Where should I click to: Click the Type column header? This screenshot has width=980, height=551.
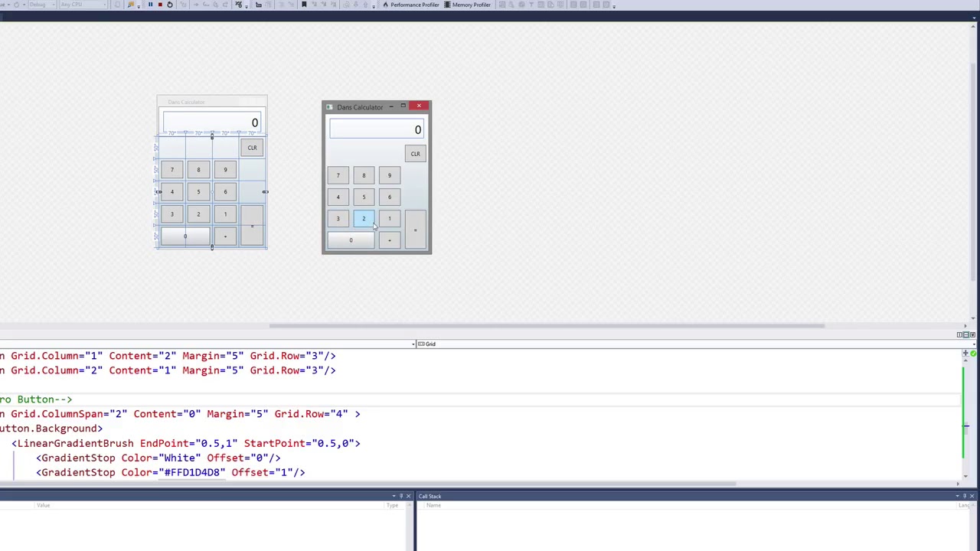pos(392,505)
